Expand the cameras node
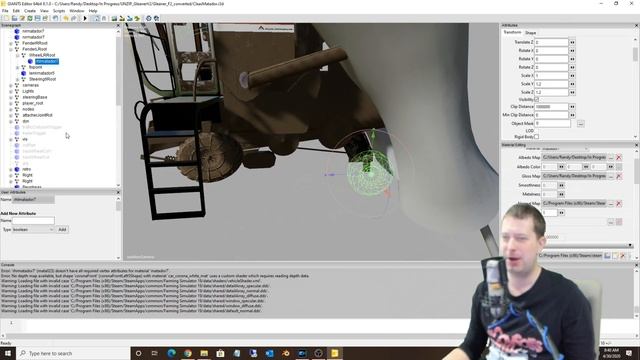The image size is (640, 360). click(x=11, y=85)
